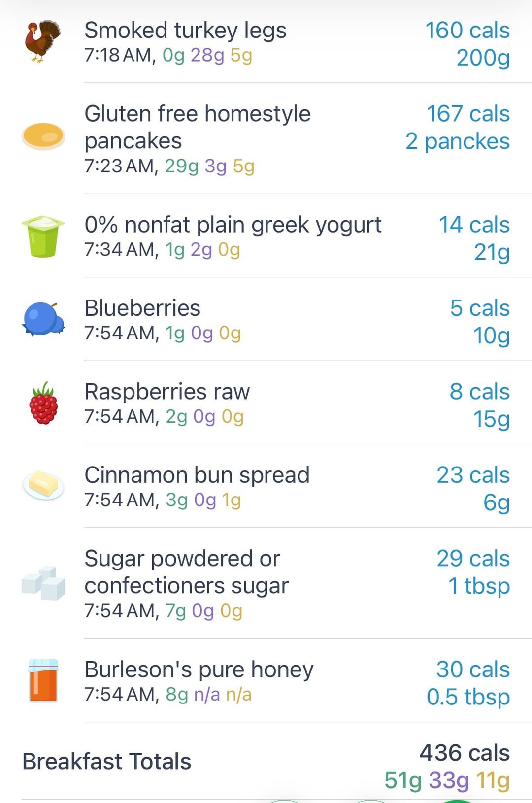
Task: Tap the blueberries icon
Action: click(43, 319)
